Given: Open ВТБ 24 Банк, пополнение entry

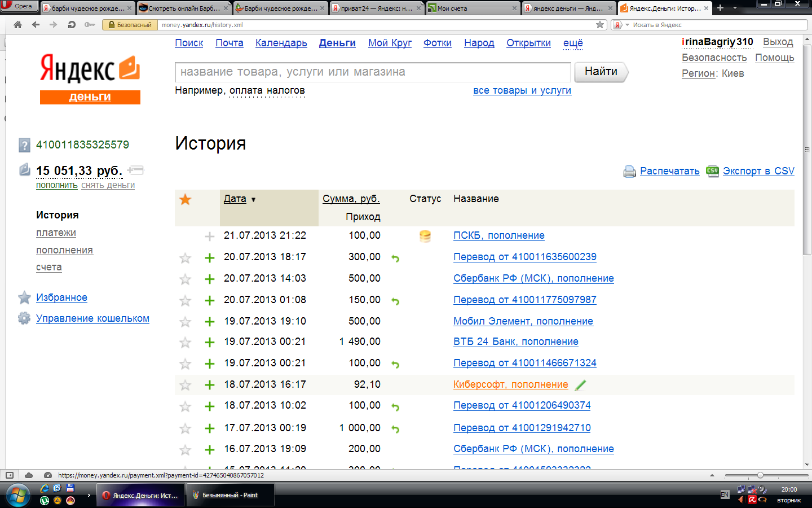Looking at the screenshot, I should (x=516, y=341).
